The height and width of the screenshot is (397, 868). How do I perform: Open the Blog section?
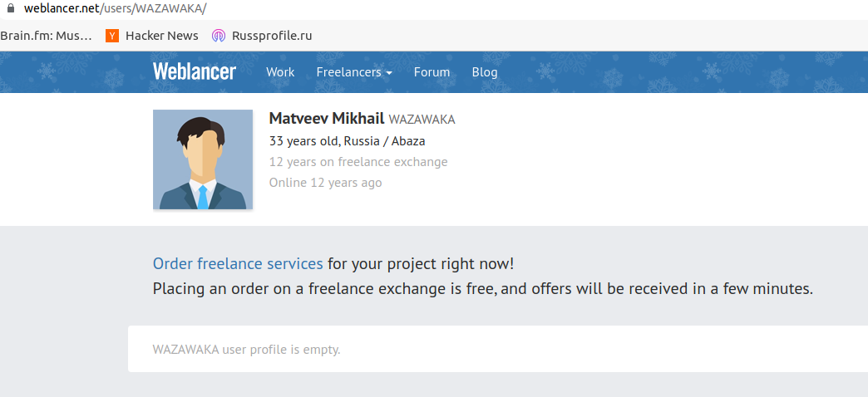click(485, 72)
